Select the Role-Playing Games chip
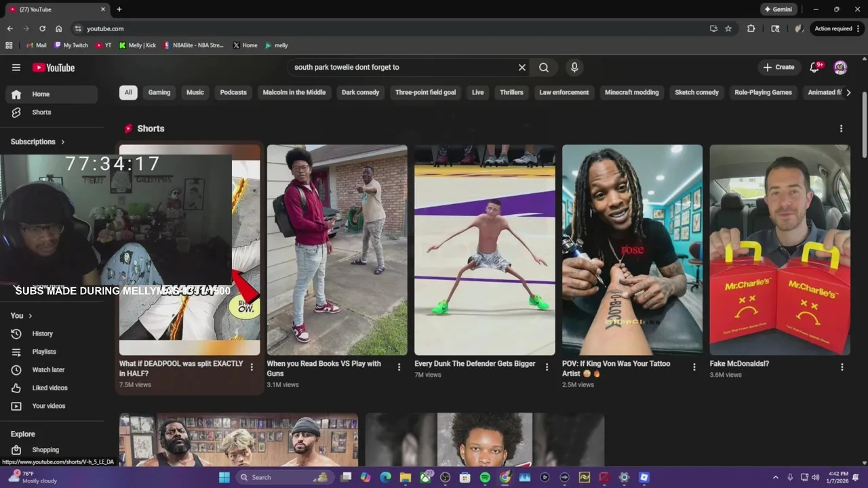 click(x=764, y=92)
